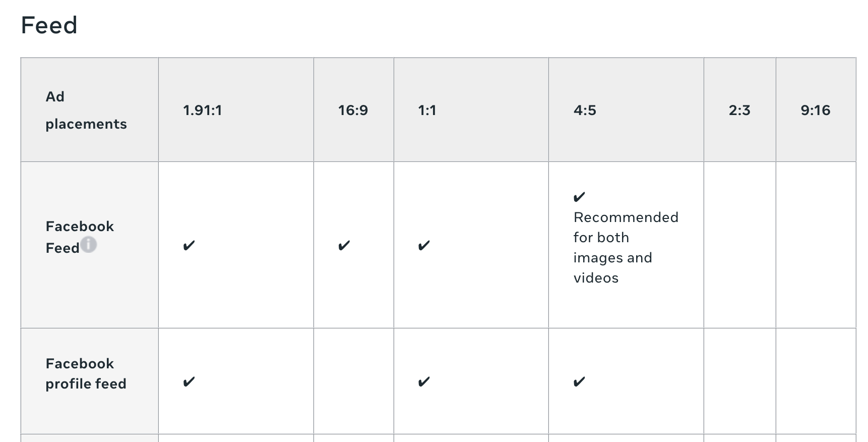This screenshot has height=442, width=868.
Task: Click the Feed section heading
Action: [49, 25]
